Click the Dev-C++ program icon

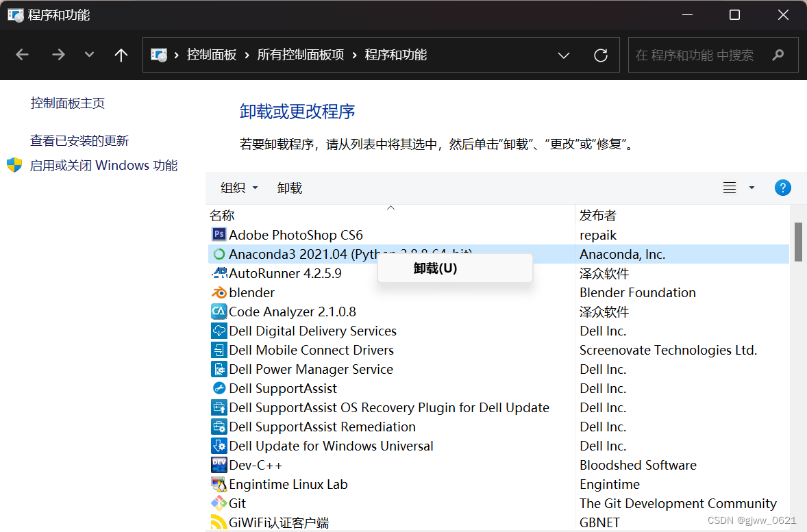219,465
